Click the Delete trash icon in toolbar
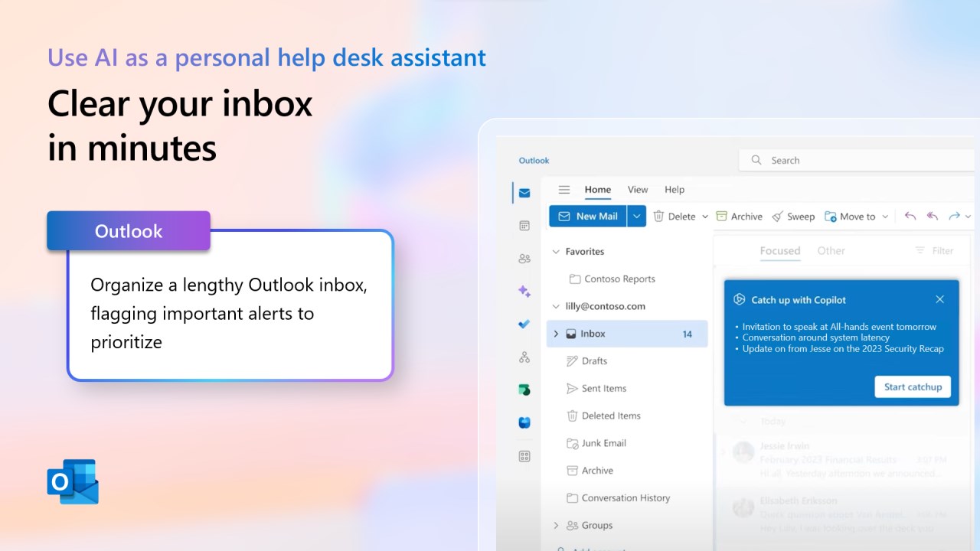This screenshot has height=551, width=980. 658,217
